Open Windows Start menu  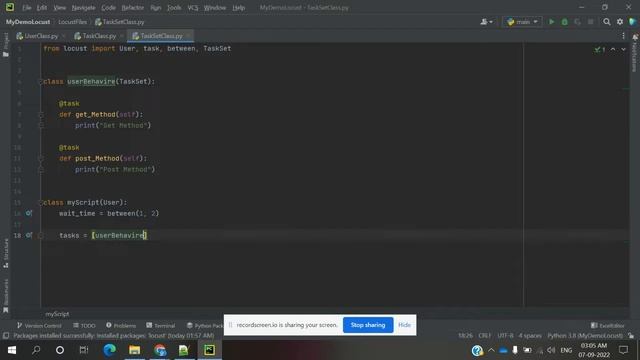(12, 350)
